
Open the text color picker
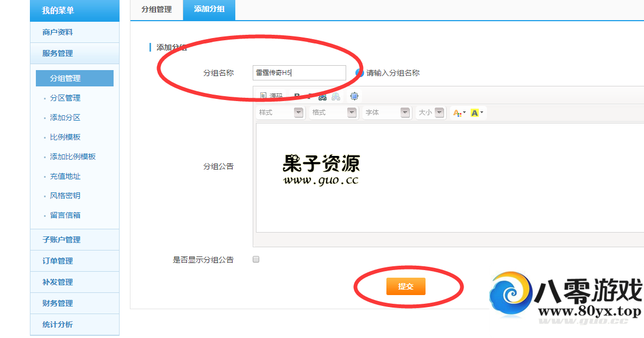point(459,112)
